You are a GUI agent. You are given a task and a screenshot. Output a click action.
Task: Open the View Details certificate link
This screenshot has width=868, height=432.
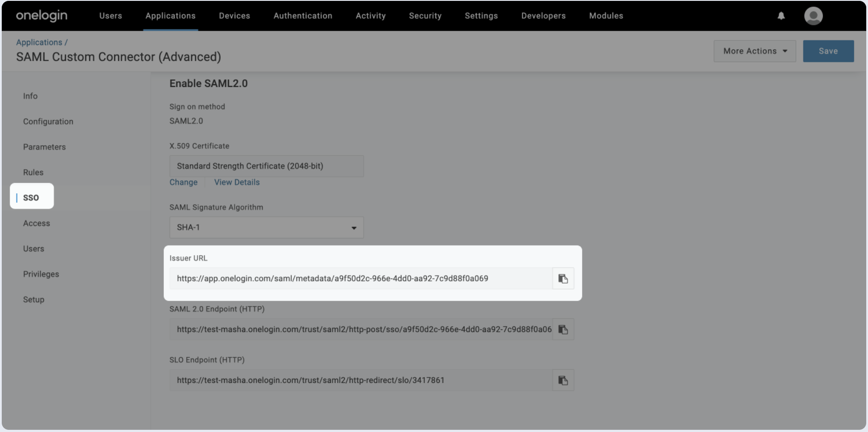(237, 182)
